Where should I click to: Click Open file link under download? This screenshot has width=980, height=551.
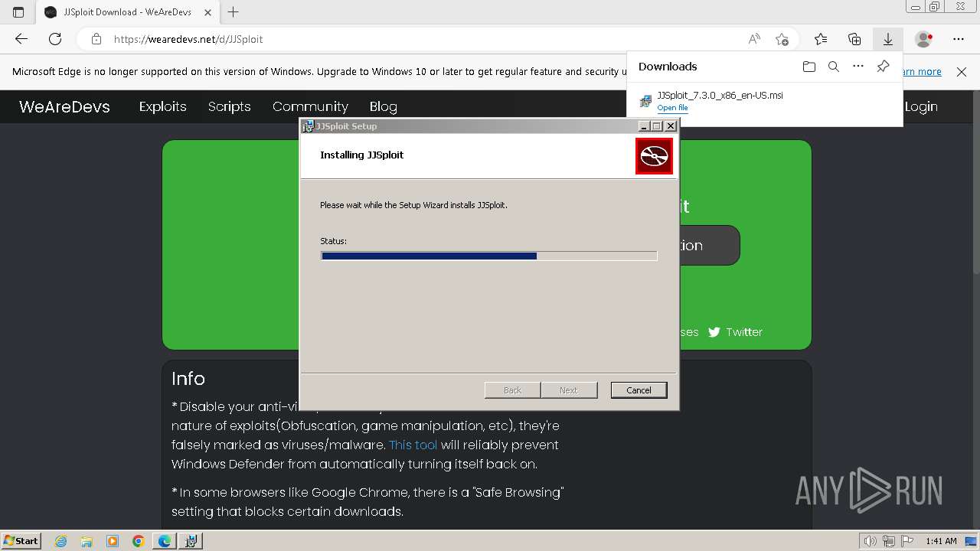point(672,108)
